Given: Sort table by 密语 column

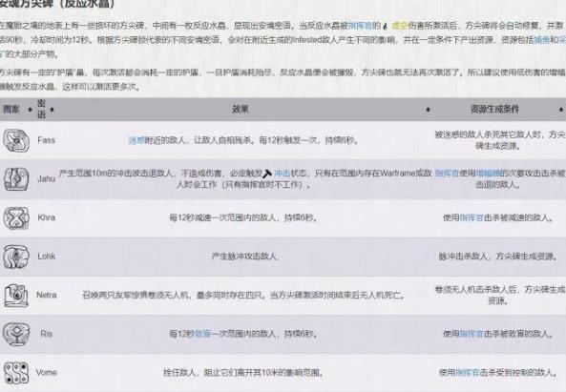Looking at the screenshot, I should pyautogui.click(x=52, y=110).
